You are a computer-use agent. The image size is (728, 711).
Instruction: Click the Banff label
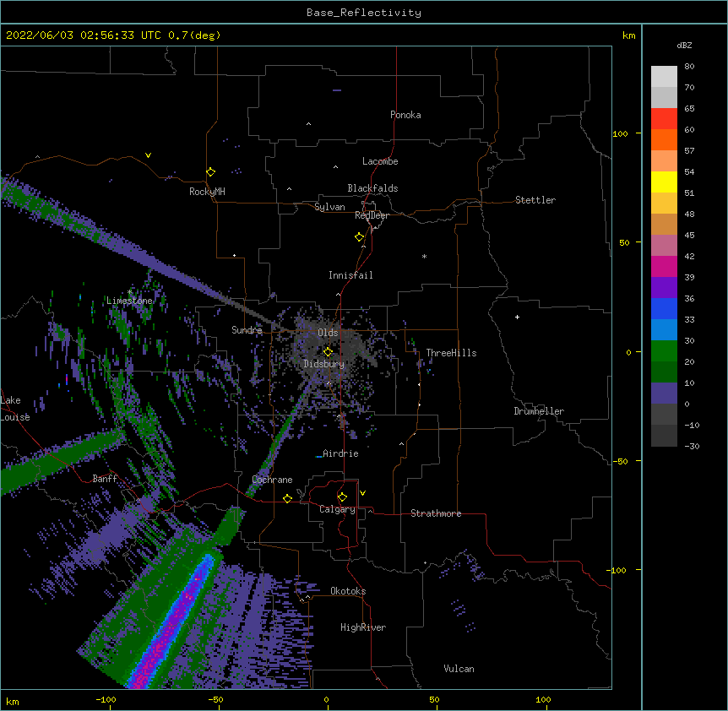pos(105,479)
